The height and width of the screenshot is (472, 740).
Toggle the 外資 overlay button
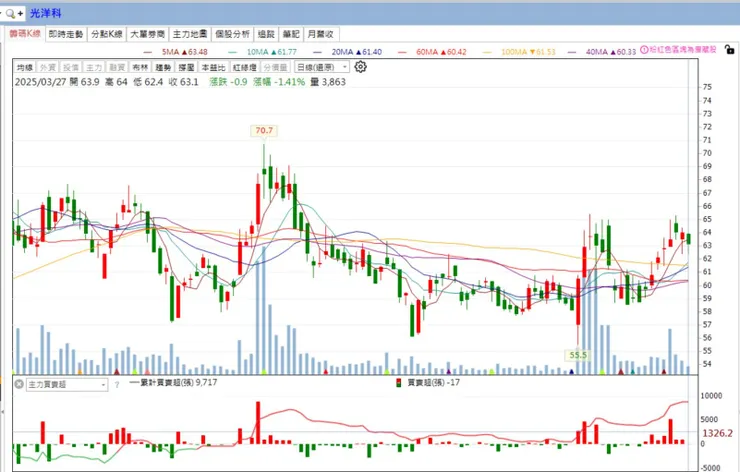click(x=48, y=67)
